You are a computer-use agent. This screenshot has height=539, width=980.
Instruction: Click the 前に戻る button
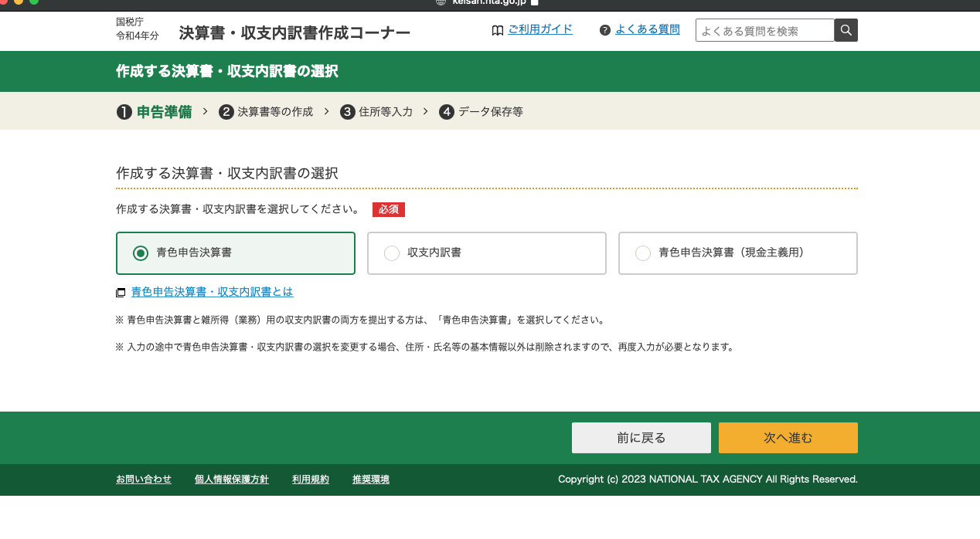click(641, 438)
